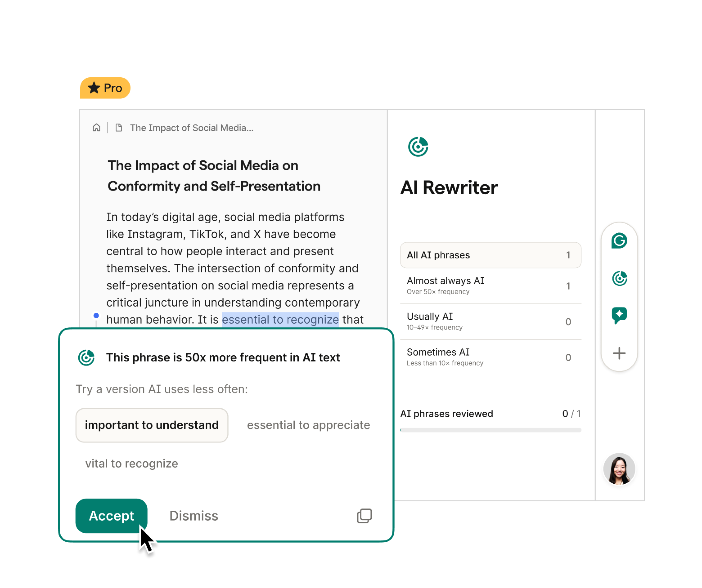Click the Grammarly G icon in sidebar
Viewport: 702px width, 588px height.
click(x=619, y=241)
